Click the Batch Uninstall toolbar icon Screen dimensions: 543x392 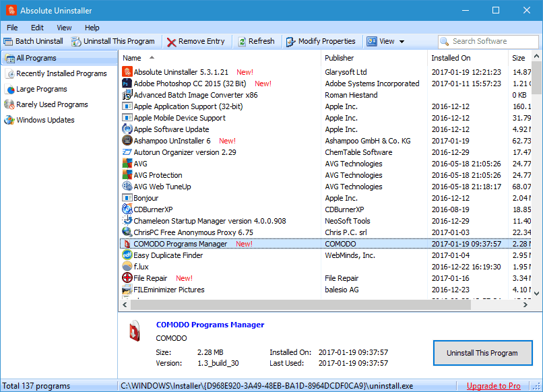point(9,41)
